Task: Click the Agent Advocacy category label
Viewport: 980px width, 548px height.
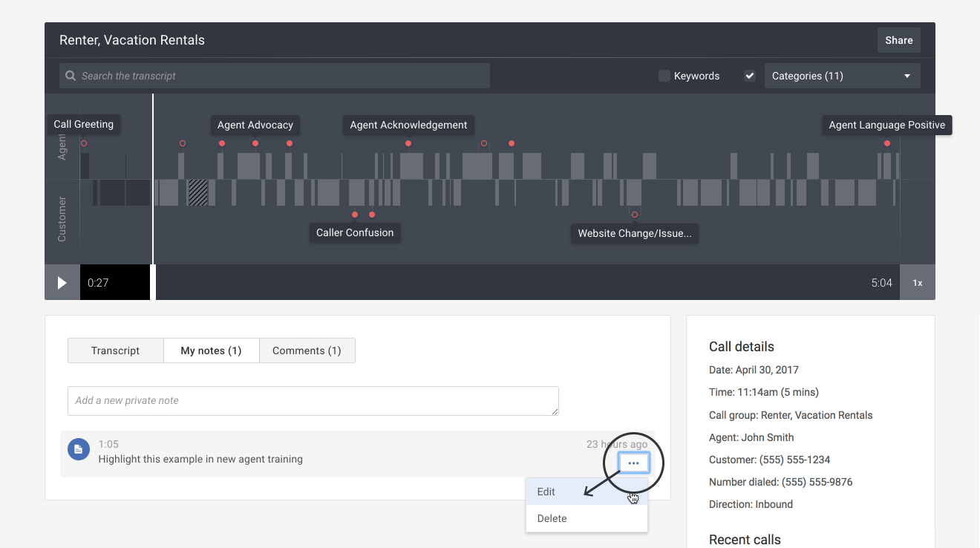Action: pos(255,125)
